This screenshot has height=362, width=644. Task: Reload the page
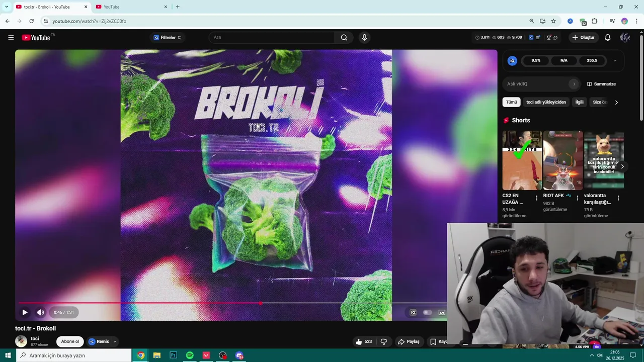(x=31, y=21)
